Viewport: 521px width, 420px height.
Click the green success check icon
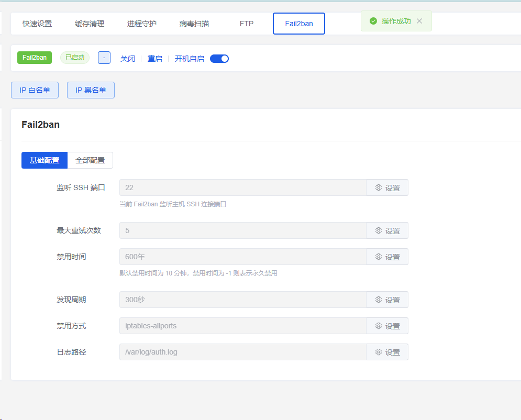[373, 21]
